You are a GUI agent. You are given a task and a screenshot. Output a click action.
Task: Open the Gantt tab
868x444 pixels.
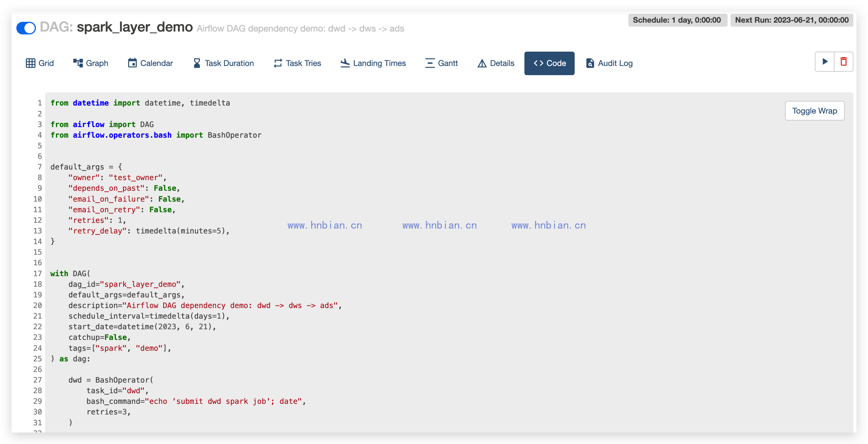pos(441,63)
